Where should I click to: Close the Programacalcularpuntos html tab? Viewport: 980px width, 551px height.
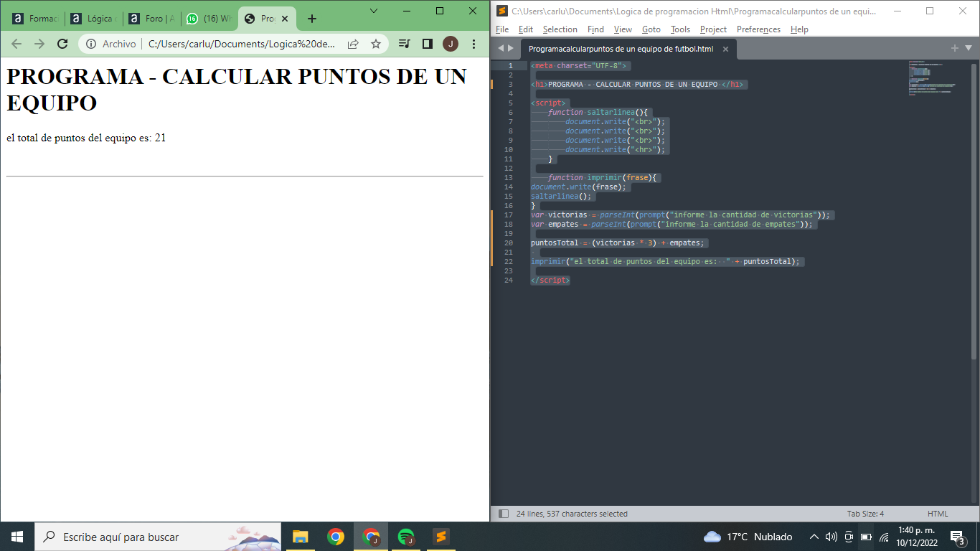coord(725,49)
